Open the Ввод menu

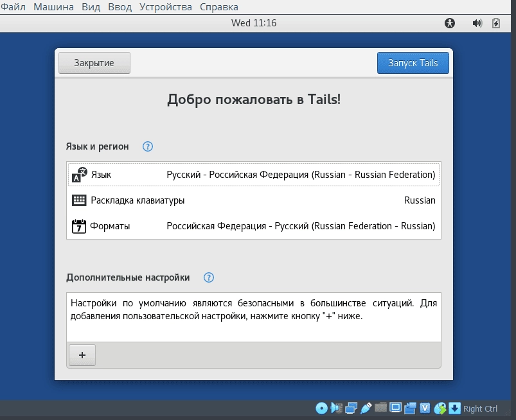(x=120, y=6)
